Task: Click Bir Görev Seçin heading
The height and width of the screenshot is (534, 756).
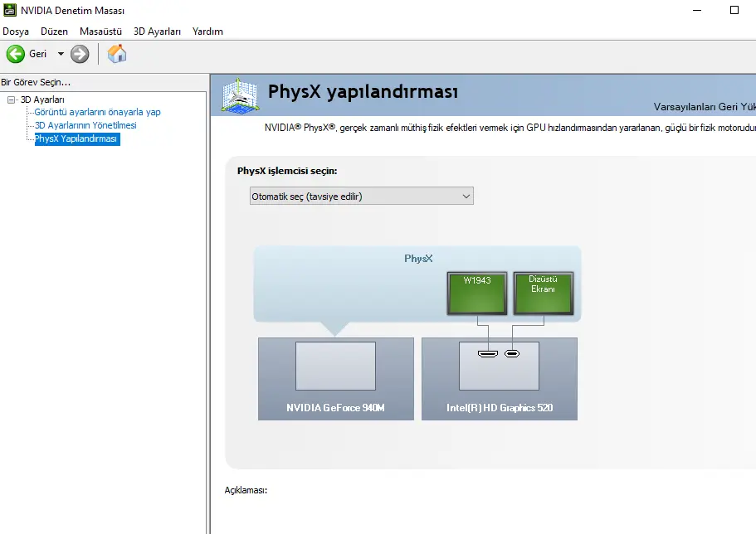Action: [36, 82]
